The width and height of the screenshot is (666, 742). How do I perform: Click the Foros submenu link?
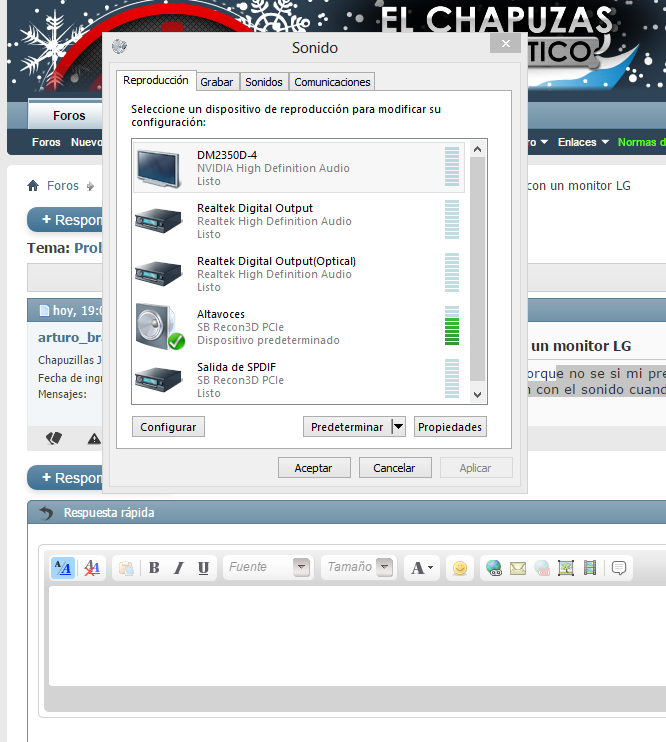pos(46,142)
